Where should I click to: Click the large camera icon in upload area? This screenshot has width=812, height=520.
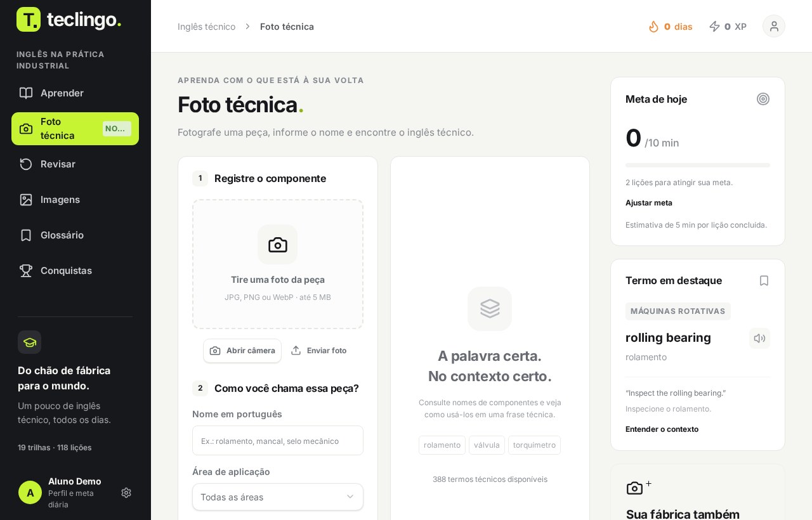[278, 245]
